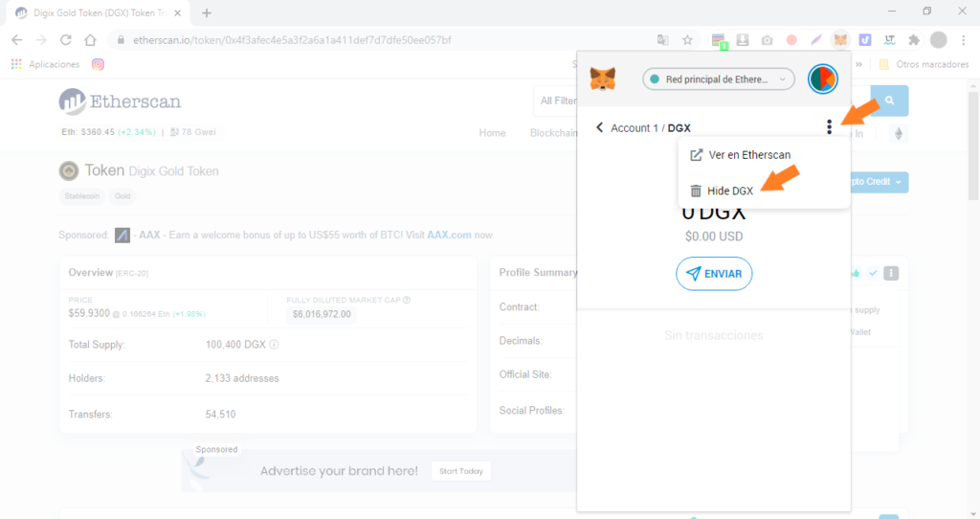
Task: Open the AAX.com sponsored link
Action: click(449, 236)
